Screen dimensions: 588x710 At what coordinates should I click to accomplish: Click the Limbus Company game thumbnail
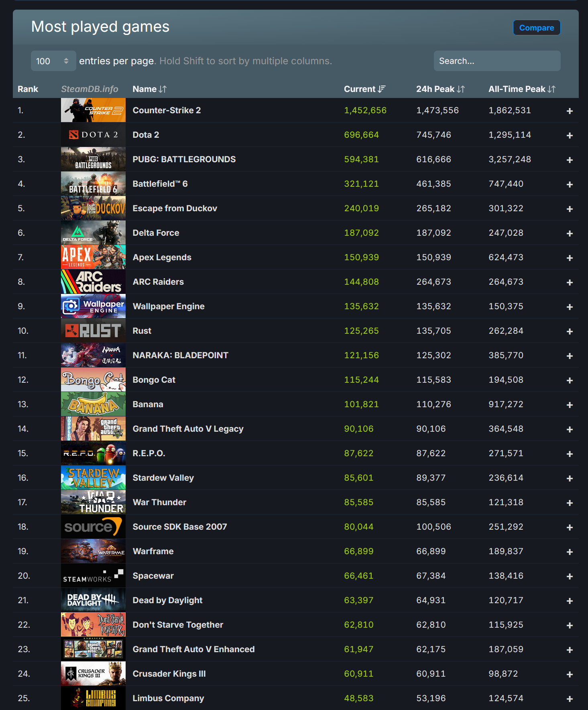pos(93,698)
